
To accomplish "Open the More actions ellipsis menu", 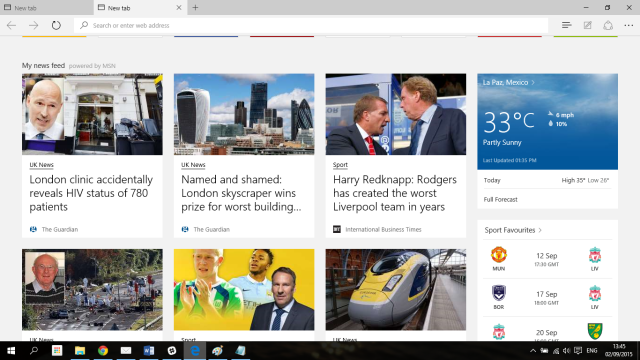I will (629, 25).
